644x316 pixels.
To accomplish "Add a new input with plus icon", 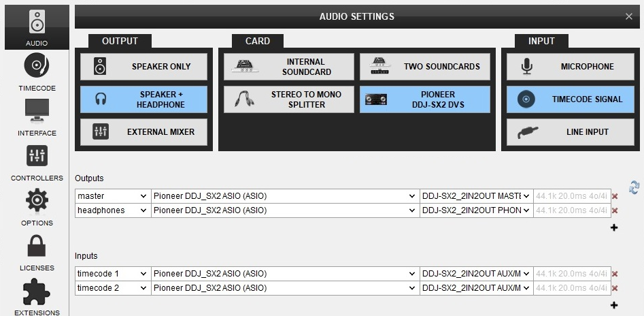I will [614, 305].
